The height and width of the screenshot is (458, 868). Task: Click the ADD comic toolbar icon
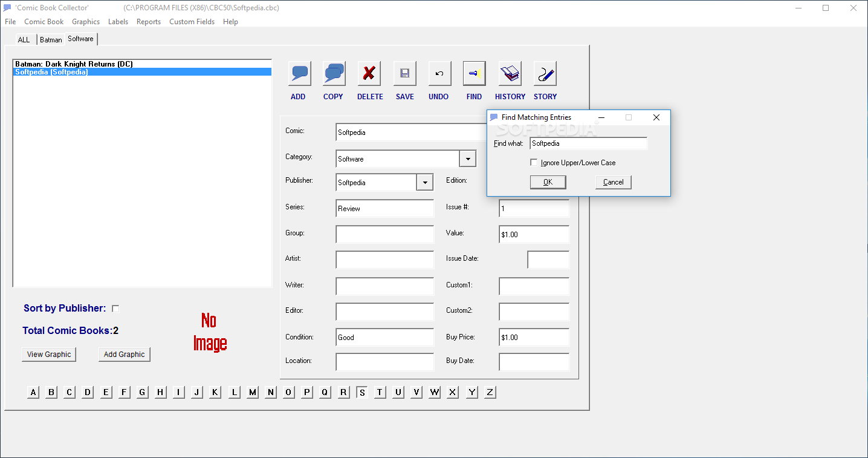point(300,74)
